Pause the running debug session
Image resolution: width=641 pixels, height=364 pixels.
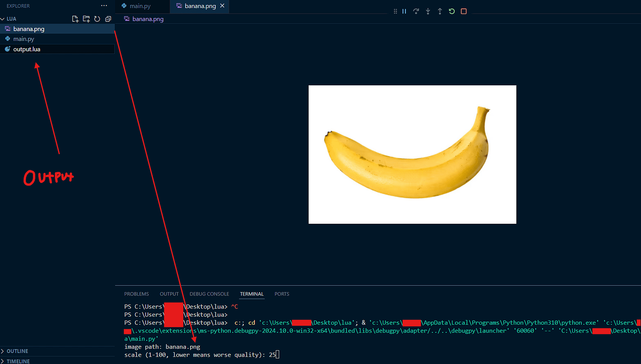point(404,11)
